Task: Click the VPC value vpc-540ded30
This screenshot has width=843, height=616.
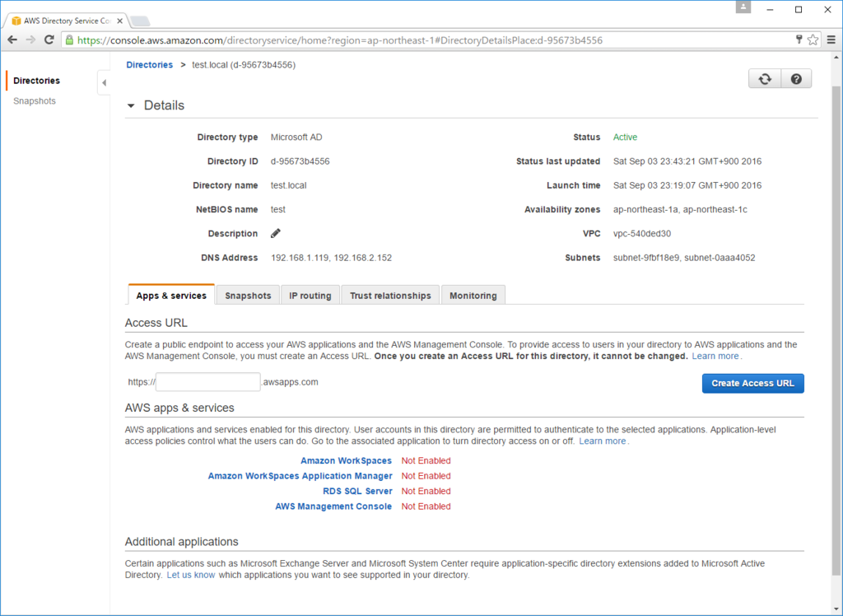Action: coord(642,234)
